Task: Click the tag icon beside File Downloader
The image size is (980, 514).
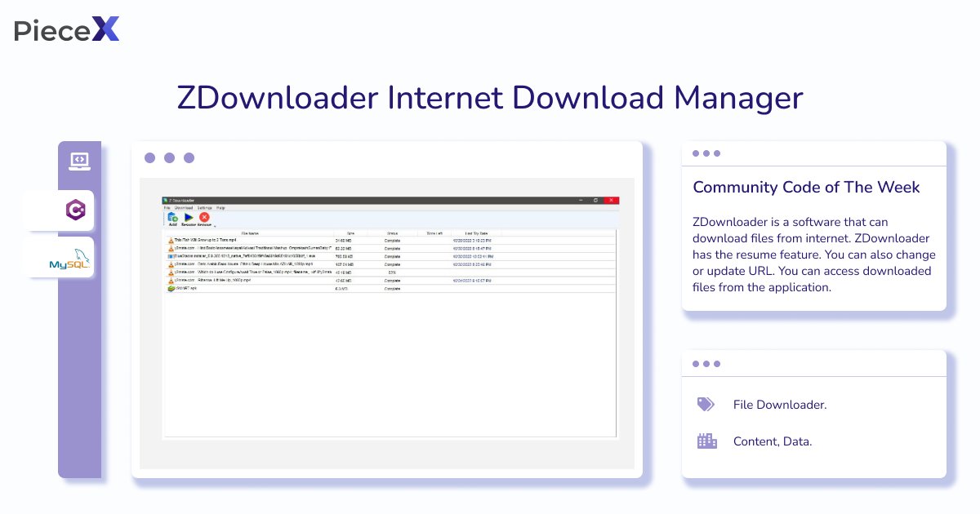Action: pos(706,405)
